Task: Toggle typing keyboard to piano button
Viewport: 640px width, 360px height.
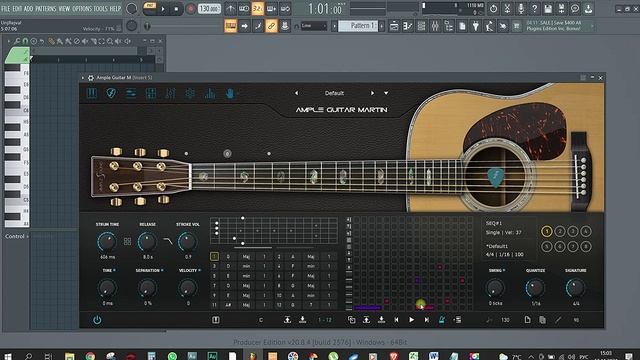Action: (x=231, y=26)
